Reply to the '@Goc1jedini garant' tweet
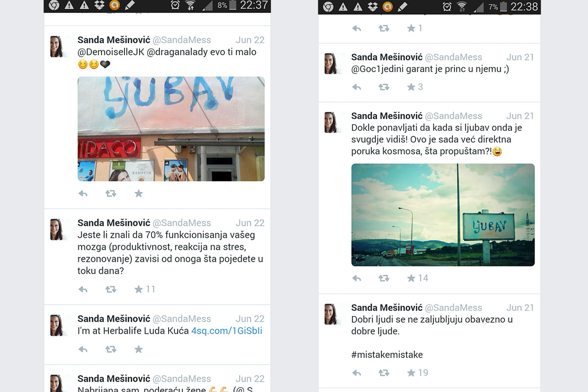588x392 pixels. [357, 87]
